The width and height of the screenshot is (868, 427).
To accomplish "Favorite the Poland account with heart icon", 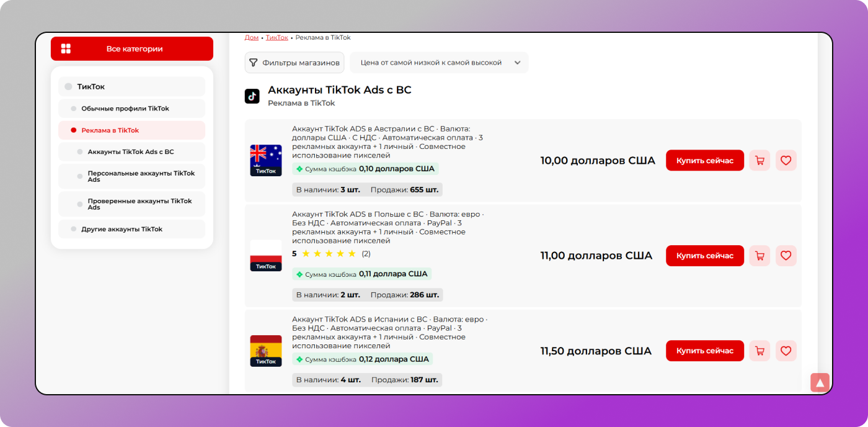I will coord(786,256).
